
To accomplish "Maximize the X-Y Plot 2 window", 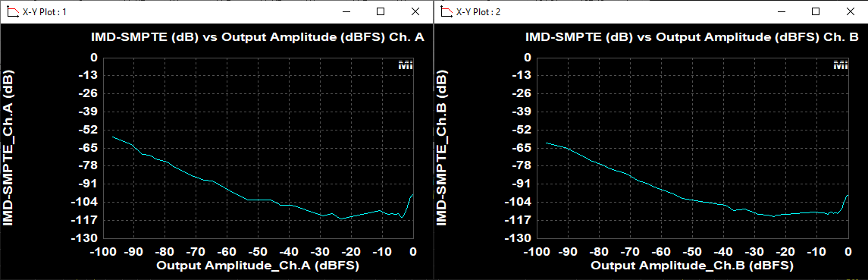I will (816, 11).
